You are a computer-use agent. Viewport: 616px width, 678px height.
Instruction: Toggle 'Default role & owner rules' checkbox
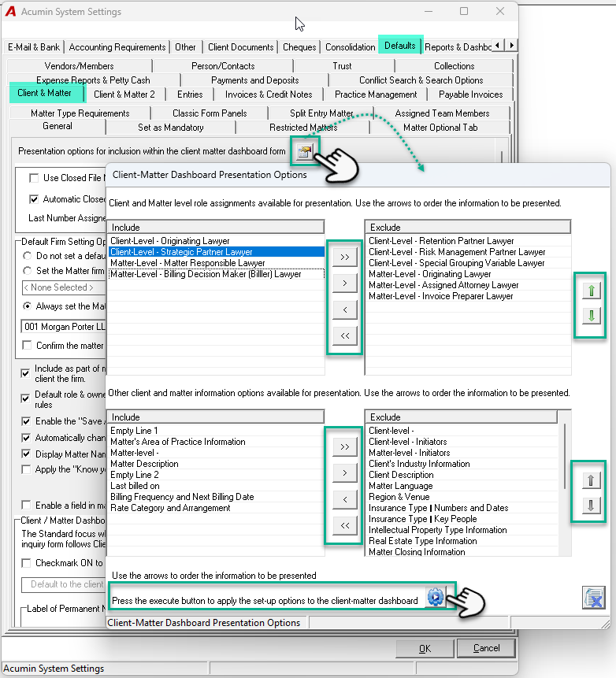coord(25,398)
